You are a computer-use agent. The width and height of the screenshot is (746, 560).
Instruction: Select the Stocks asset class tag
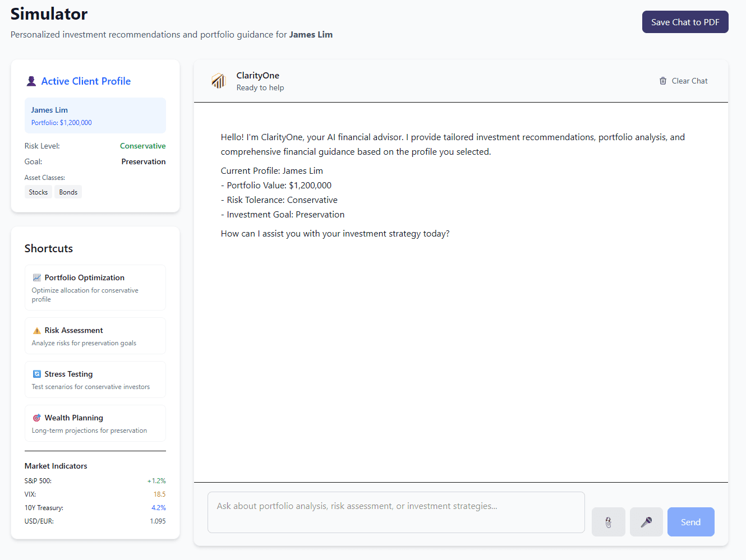tap(38, 192)
